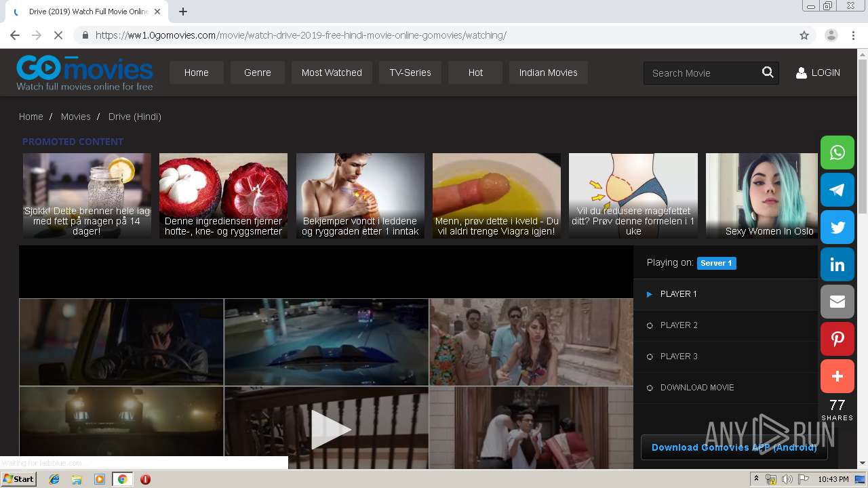
Task: Open Genre nav menu
Action: pyautogui.click(x=258, y=73)
